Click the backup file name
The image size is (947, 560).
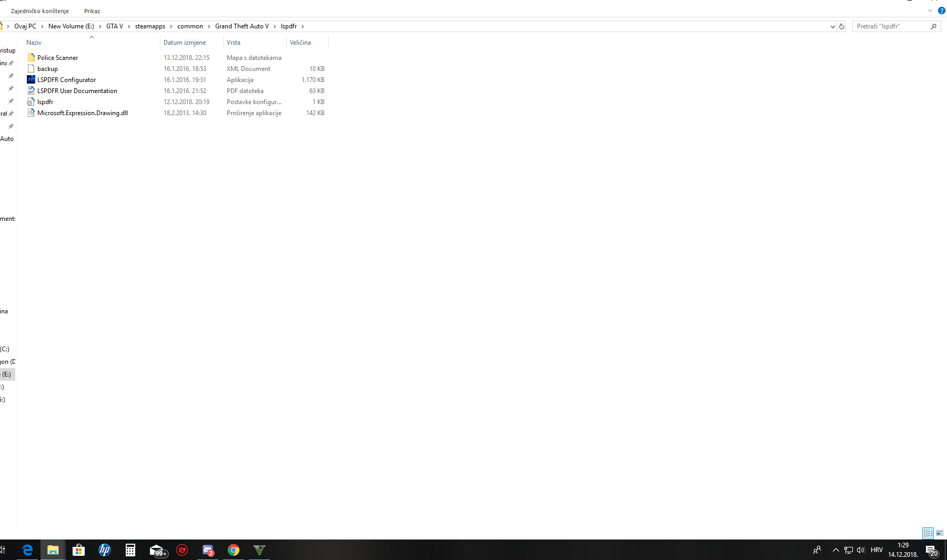[x=47, y=69]
